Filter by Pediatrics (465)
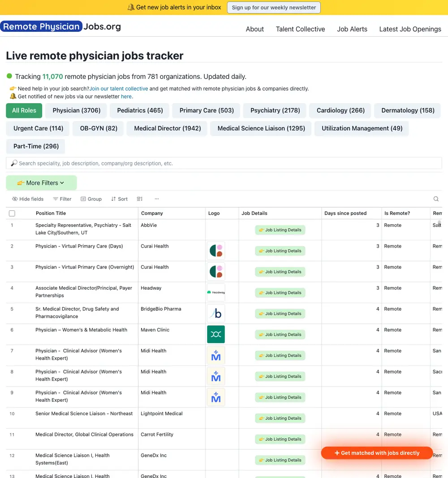This screenshot has height=478, width=448. pyautogui.click(x=140, y=110)
